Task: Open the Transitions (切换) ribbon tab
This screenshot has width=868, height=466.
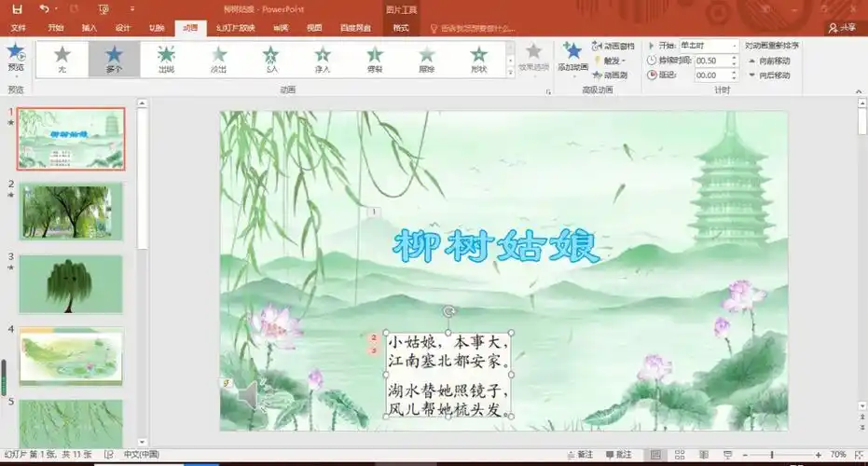Action: pyautogui.click(x=157, y=28)
